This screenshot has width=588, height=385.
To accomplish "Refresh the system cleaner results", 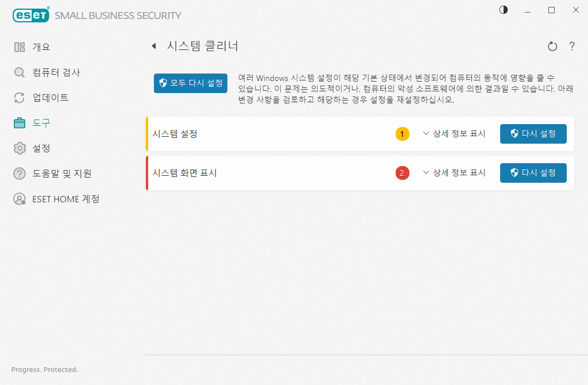I will click(x=552, y=46).
